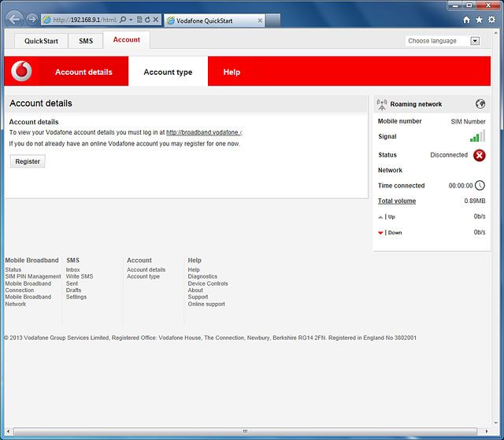504x440 pixels.
Task: Close the Vodafone QuickStart browser tab
Action: click(x=260, y=20)
